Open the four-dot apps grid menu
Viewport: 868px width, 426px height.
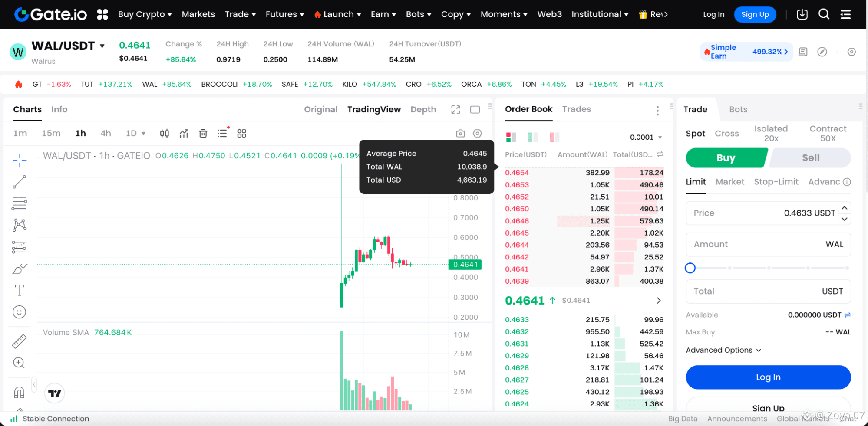[x=102, y=14]
